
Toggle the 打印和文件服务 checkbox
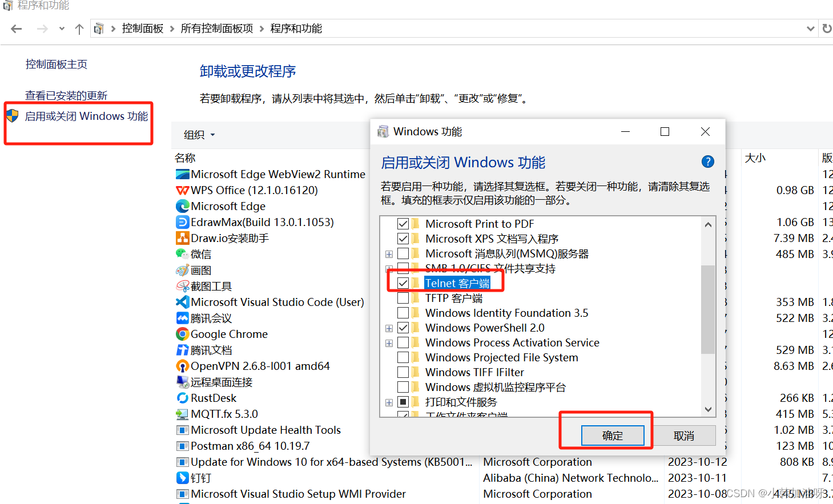403,402
